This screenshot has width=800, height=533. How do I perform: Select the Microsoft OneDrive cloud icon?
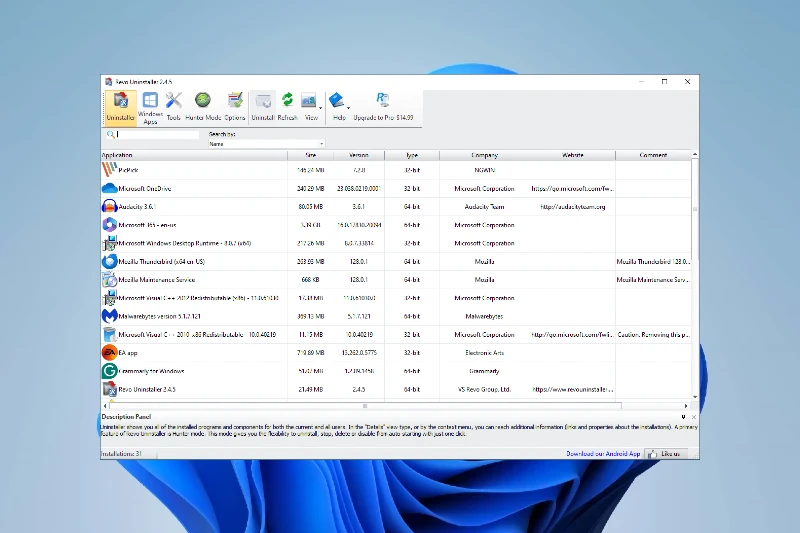tap(109, 188)
